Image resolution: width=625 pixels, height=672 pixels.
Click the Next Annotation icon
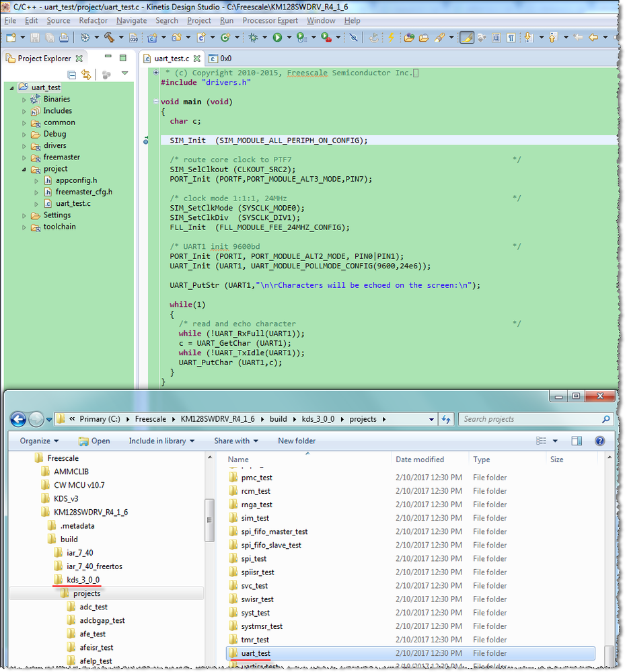pos(529,38)
